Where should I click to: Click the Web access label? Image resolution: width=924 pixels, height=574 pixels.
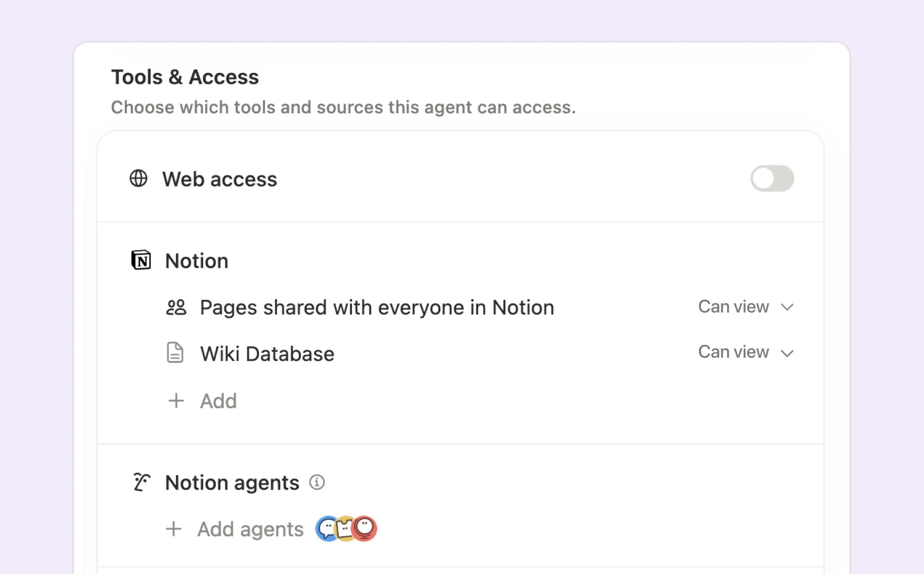coord(220,179)
